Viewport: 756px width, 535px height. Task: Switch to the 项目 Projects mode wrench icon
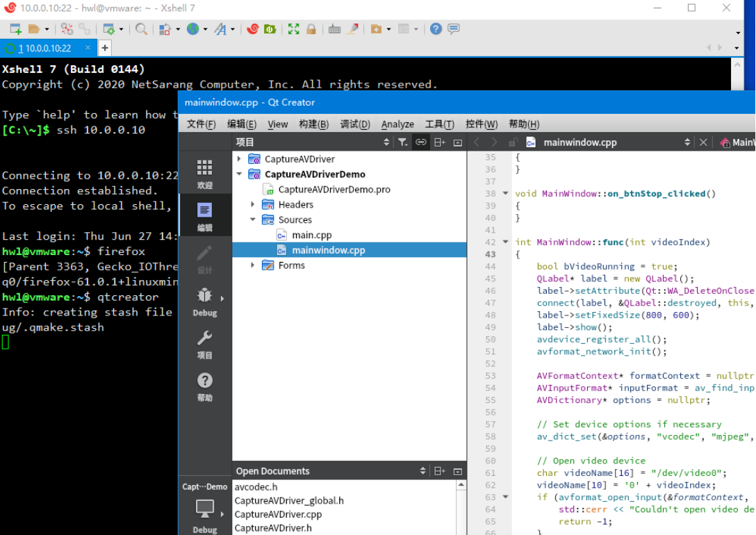pyautogui.click(x=205, y=343)
